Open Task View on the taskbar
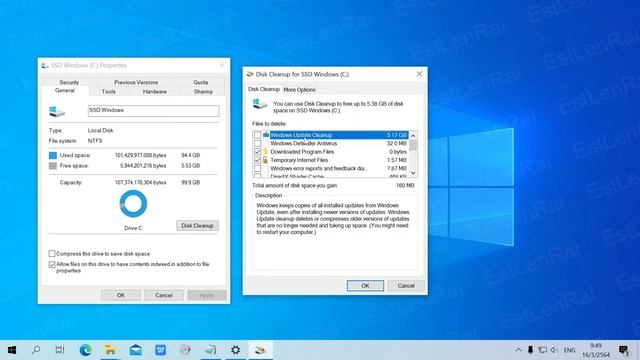 click(60, 350)
